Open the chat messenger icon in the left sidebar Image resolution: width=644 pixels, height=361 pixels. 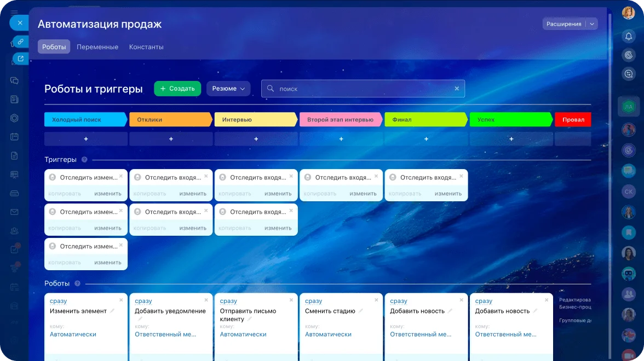(14, 80)
